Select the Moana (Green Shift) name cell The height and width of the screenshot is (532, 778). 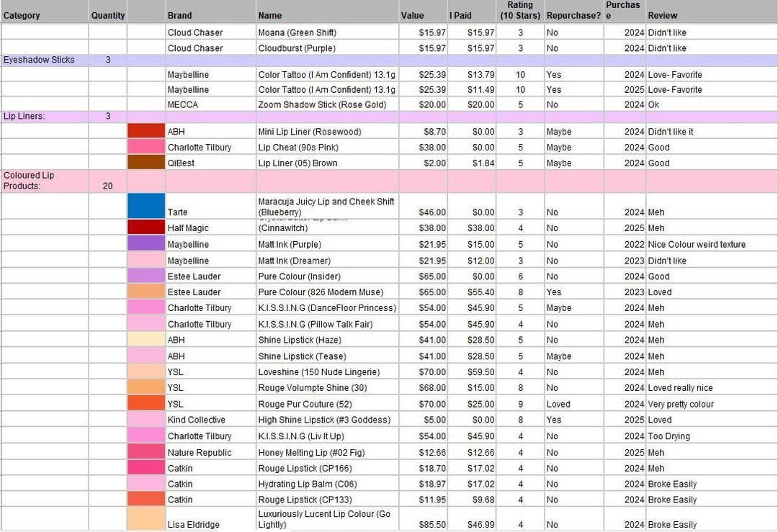click(298, 32)
